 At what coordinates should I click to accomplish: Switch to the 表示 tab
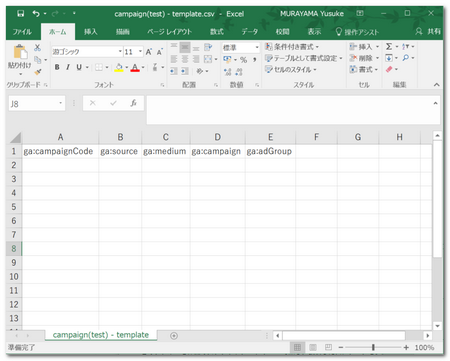314,32
